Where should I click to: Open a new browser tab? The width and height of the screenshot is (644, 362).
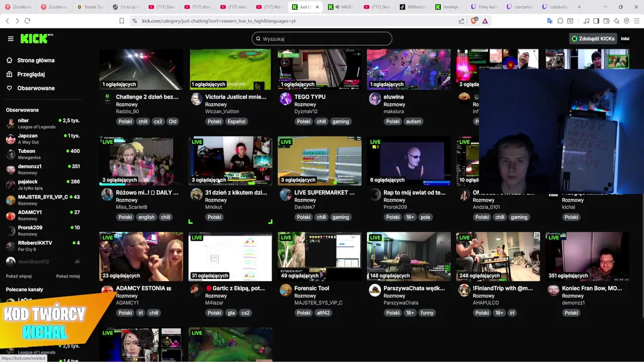coord(579,7)
